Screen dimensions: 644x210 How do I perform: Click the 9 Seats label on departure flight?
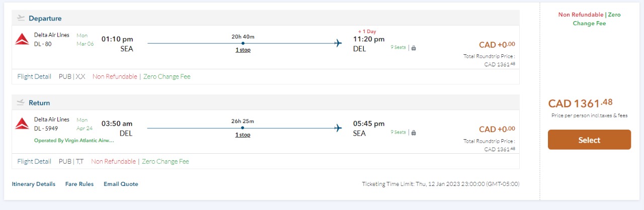tap(398, 48)
